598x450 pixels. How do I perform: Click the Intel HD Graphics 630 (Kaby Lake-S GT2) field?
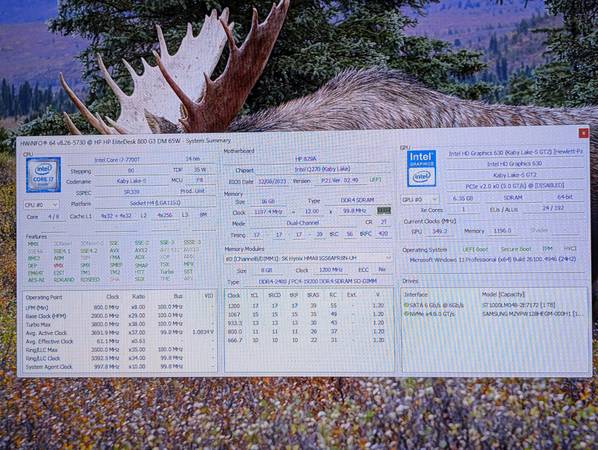[515, 153]
